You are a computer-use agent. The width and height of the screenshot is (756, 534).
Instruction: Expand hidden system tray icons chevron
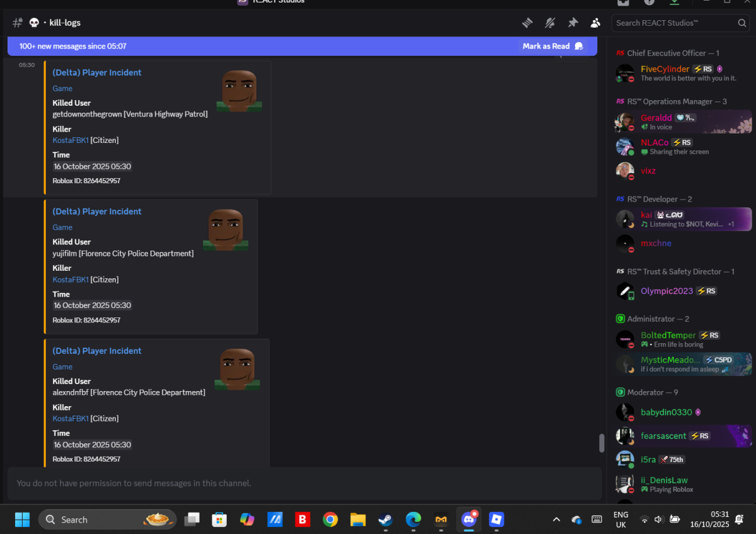[x=556, y=520]
